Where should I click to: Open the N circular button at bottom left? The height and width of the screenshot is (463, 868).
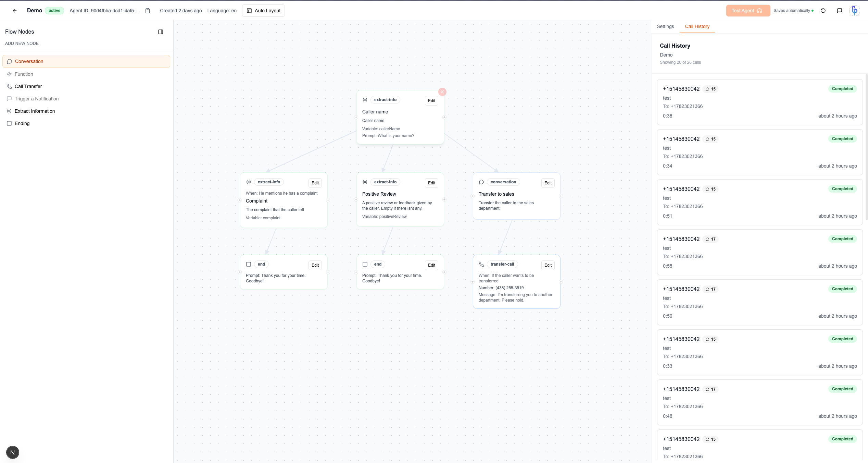(13, 452)
